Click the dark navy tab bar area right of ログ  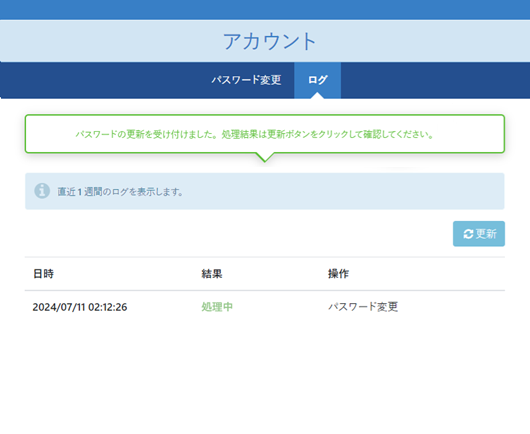pos(435,80)
